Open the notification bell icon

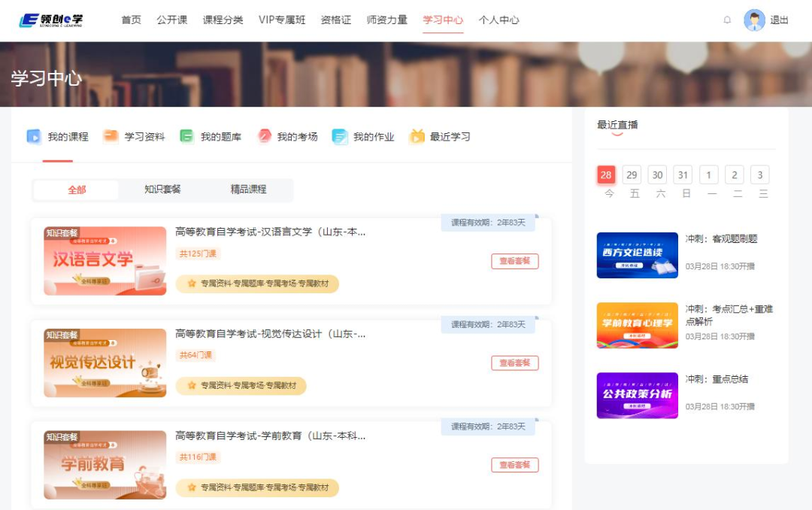(726, 20)
